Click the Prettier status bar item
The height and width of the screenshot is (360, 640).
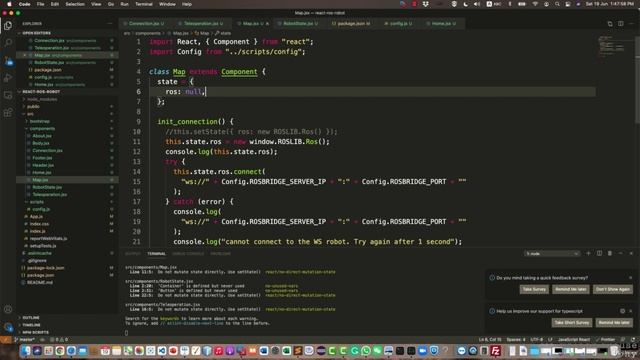click(x=605, y=340)
